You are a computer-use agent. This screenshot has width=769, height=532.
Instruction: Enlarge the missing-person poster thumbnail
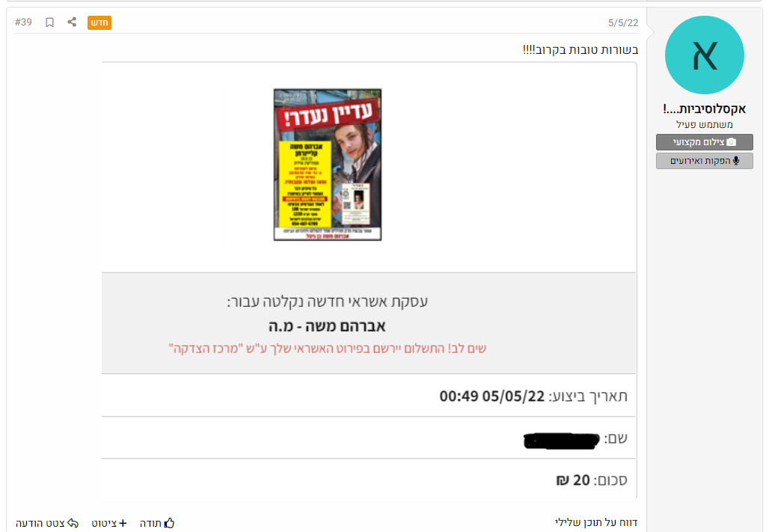(328, 165)
